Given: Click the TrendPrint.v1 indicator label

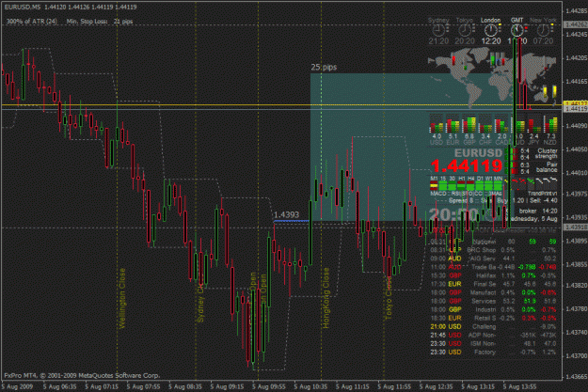Looking at the screenshot, I should click(x=542, y=194).
